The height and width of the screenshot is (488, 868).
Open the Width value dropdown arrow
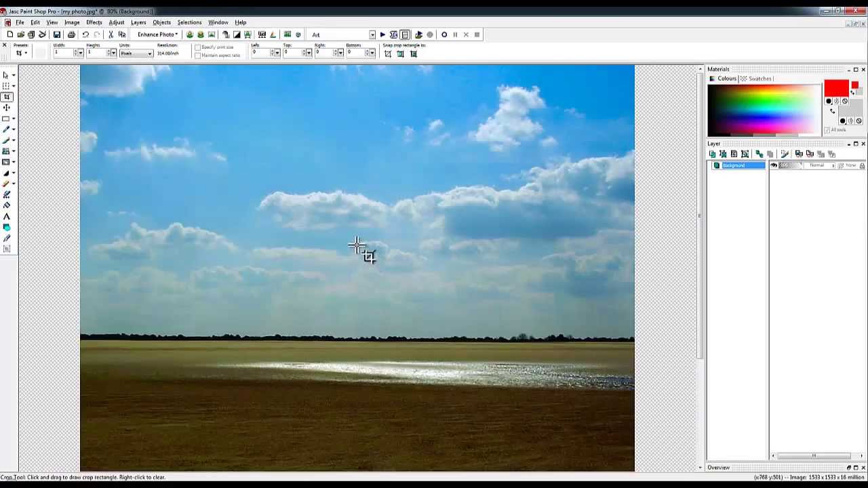(x=81, y=53)
